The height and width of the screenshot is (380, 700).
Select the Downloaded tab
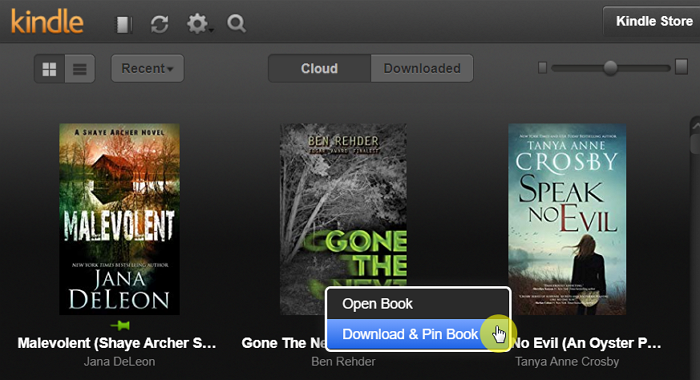pos(422,68)
